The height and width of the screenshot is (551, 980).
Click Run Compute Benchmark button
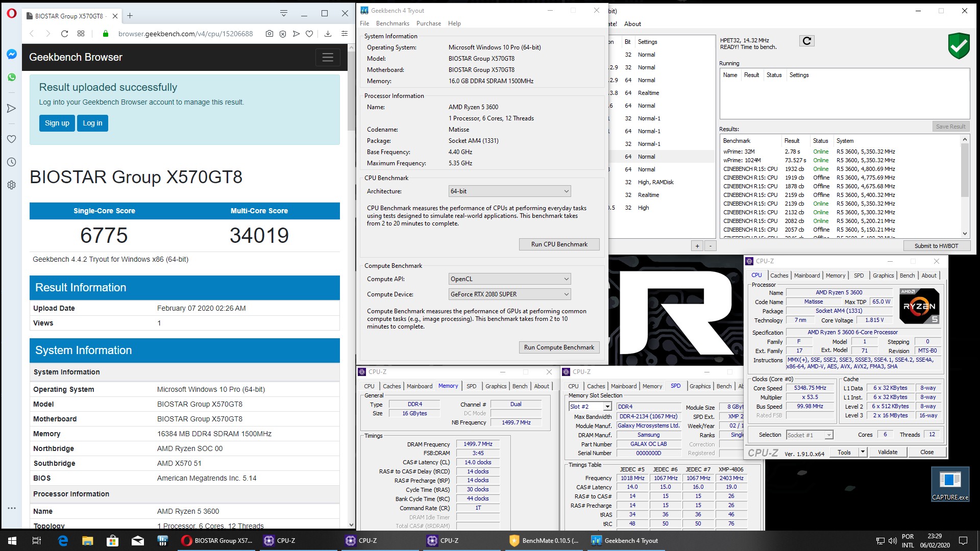559,347
